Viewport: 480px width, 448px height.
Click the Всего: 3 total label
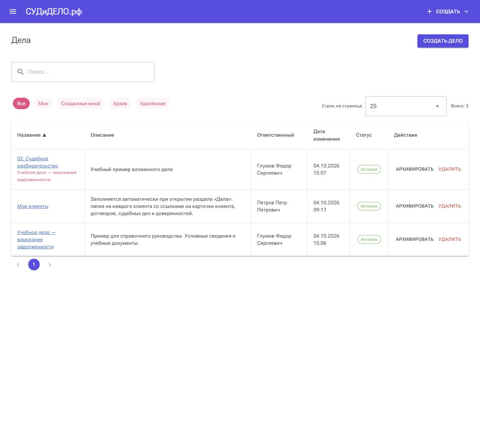pos(460,106)
